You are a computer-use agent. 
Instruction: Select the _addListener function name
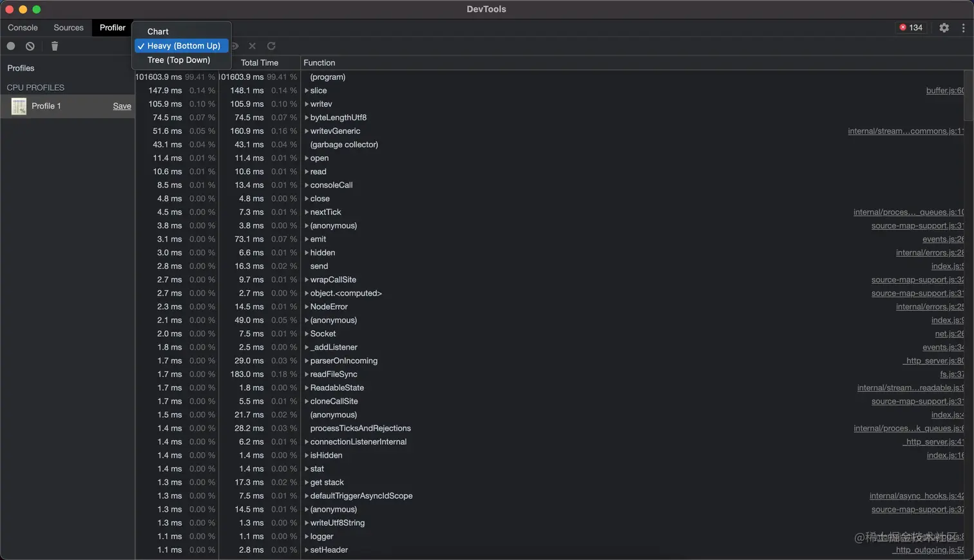[x=334, y=348]
